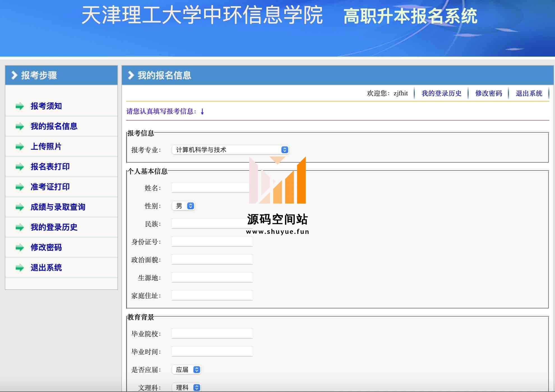Open the 性别 dropdown showing 男
This screenshot has height=392, width=555.
184,206
